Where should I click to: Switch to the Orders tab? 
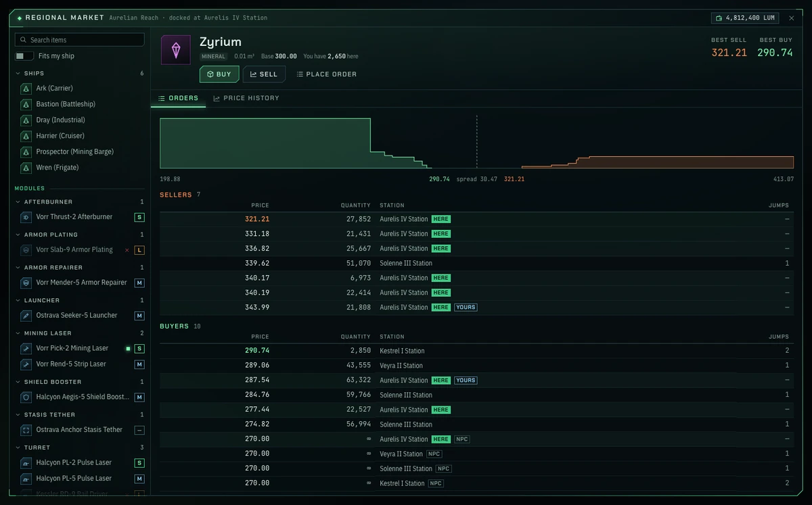click(x=179, y=98)
